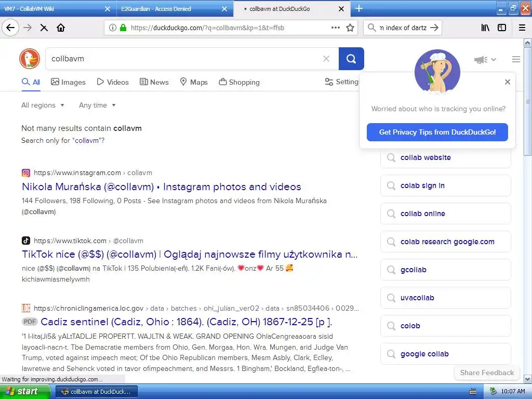Image resolution: width=532 pixels, height=399 pixels.
Task: Select related search colab sign in
Action: (x=445, y=185)
